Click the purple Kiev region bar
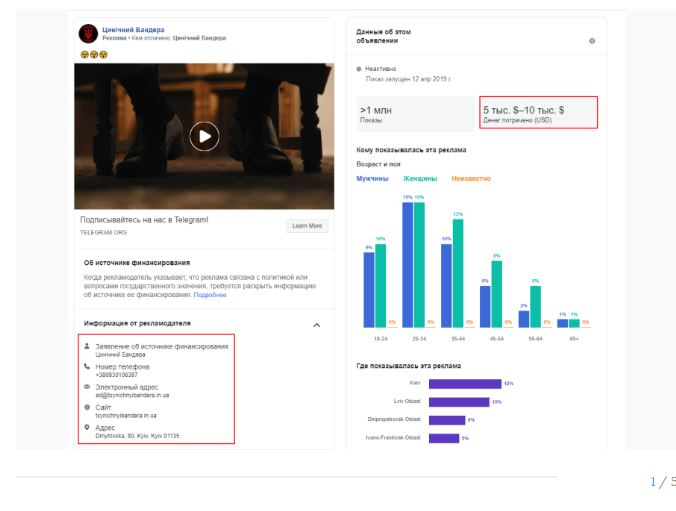This screenshot has width=676, height=511. tap(464, 383)
